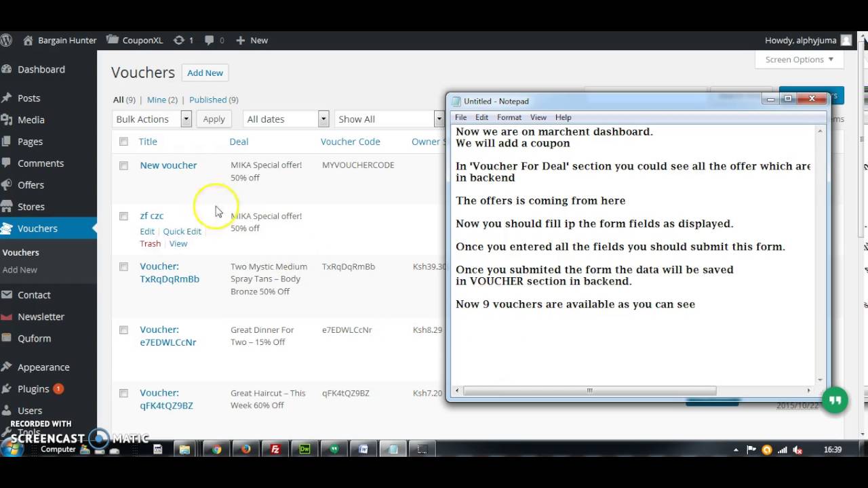
Task: Open FileZilla from the taskbar
Action: click(x=275, y=449)
